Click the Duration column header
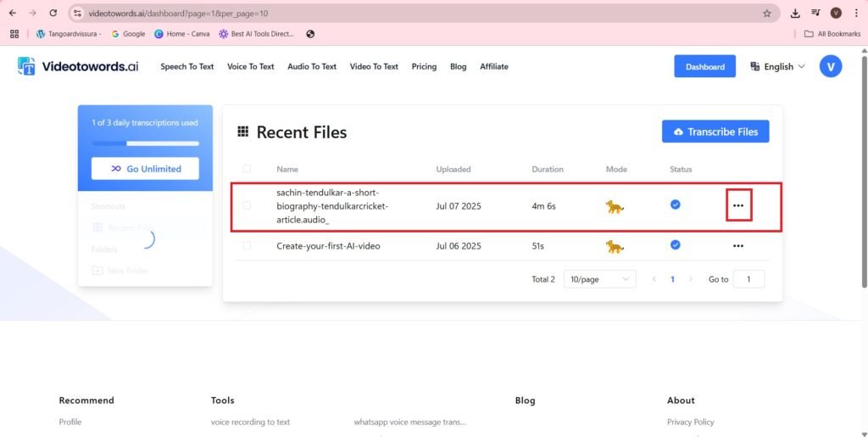Screen dimensions: 868x437 [x=548, y=169]
